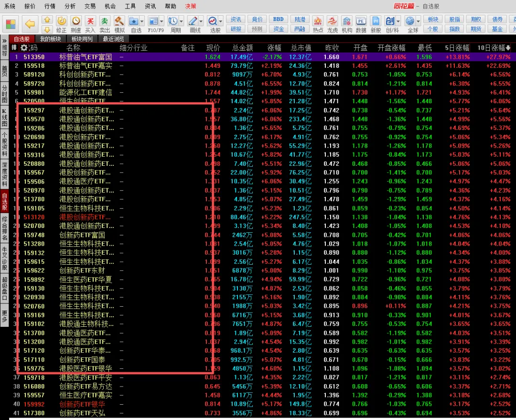Click the gear icon in table header
This screenshot has height=420, width=516.
pos(24,48)
